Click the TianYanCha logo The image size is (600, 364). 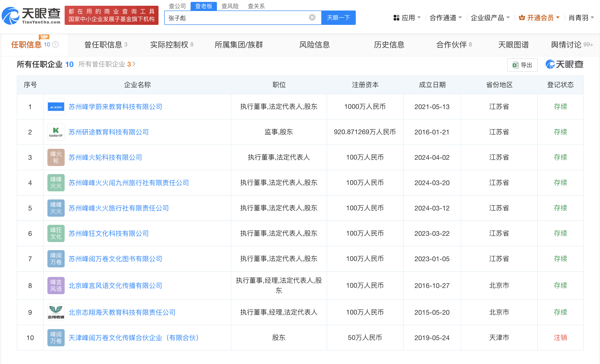[x=31, y=16]
